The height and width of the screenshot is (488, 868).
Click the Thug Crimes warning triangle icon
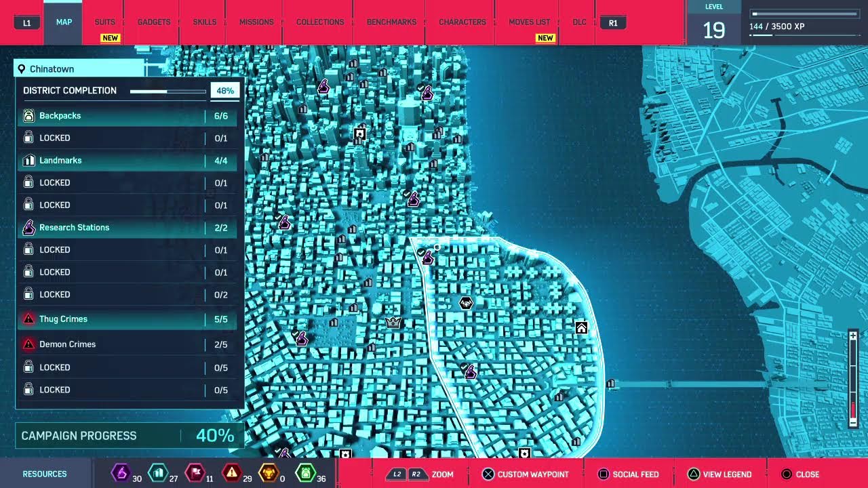(x=28, y=319)
